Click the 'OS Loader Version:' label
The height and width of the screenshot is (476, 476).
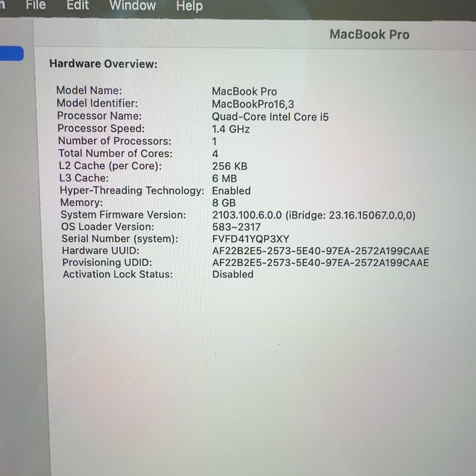click(x=108, y=227)
